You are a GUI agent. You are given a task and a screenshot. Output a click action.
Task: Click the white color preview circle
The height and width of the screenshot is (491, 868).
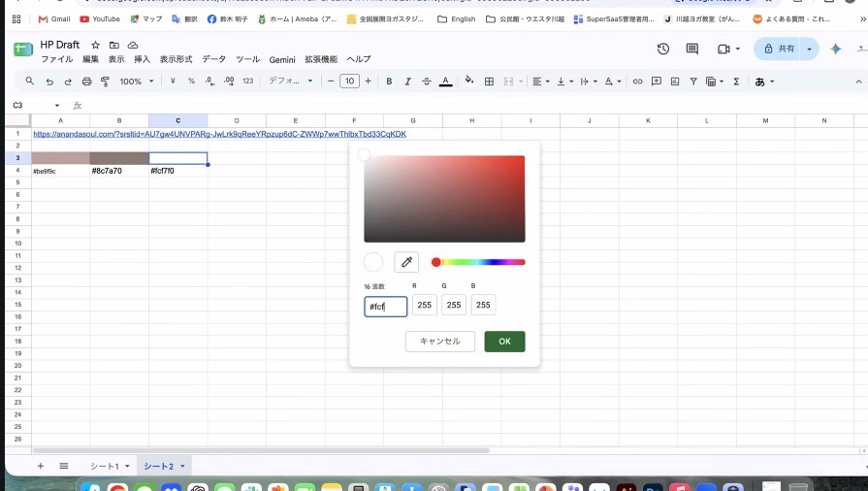point(373,262)
